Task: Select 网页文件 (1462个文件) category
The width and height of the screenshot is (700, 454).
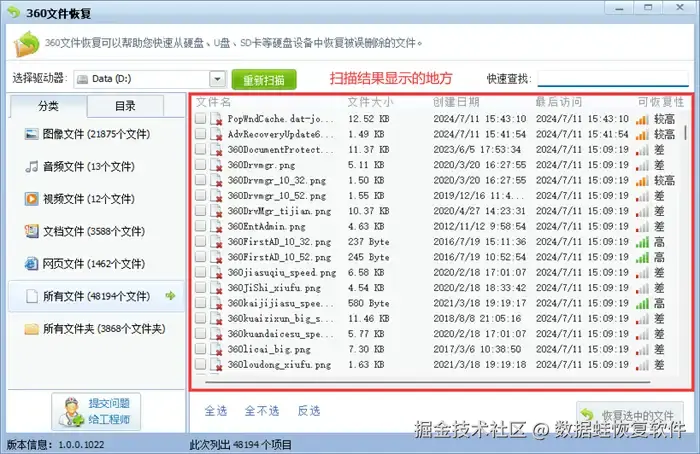Action: click(96, 263)
